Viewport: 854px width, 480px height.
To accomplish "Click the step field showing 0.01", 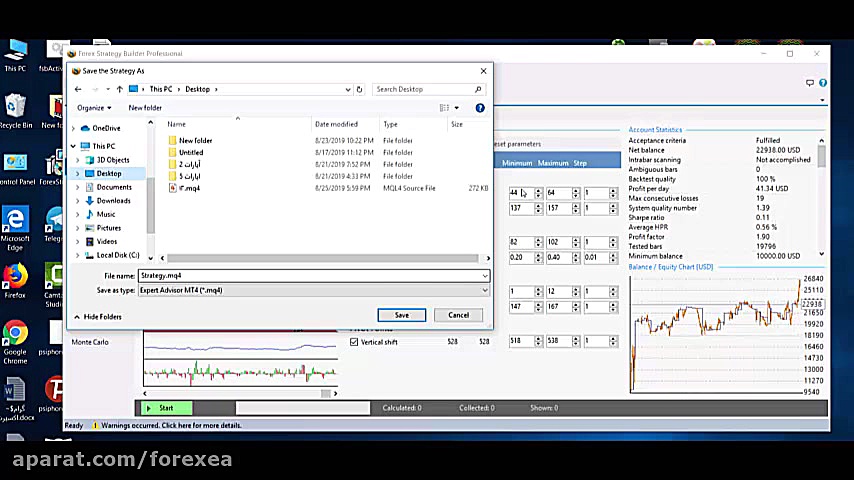I will click(596, 257).
